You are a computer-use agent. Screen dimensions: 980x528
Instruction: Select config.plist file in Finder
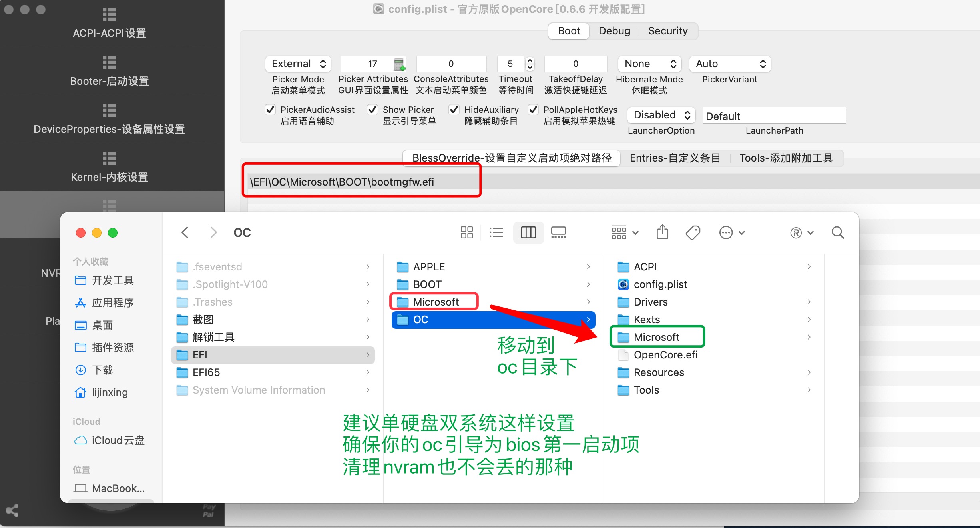[660, 284]
